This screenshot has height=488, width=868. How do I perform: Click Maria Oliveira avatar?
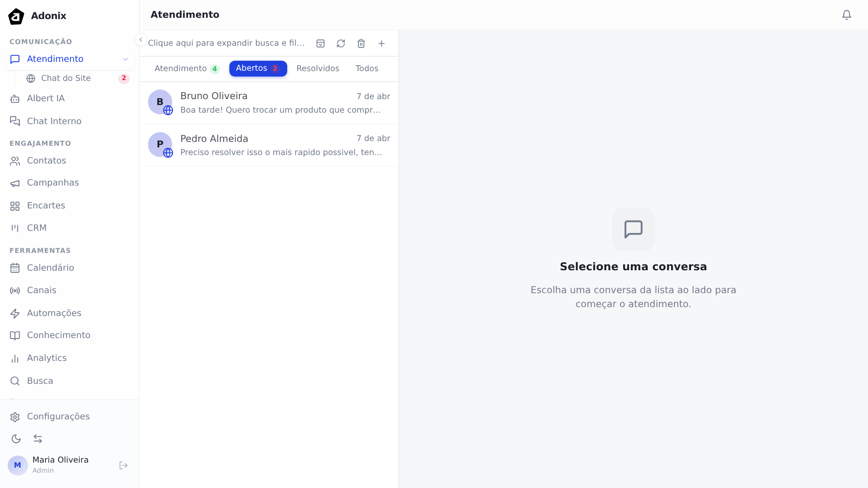18,465
